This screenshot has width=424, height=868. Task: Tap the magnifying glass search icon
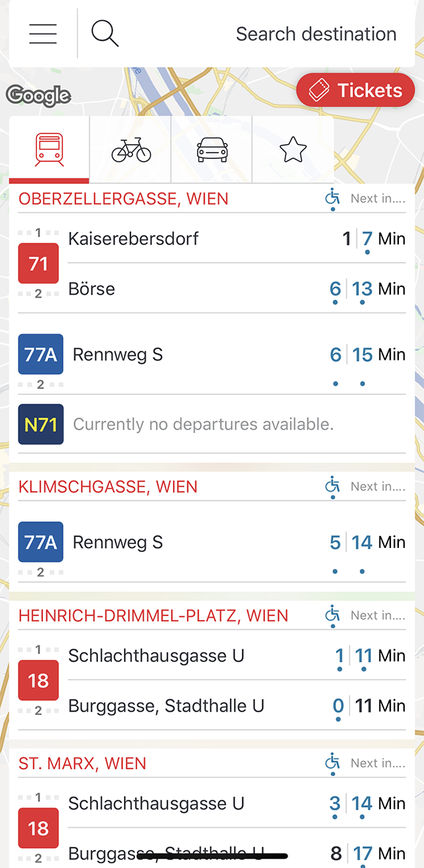(105, 33)
